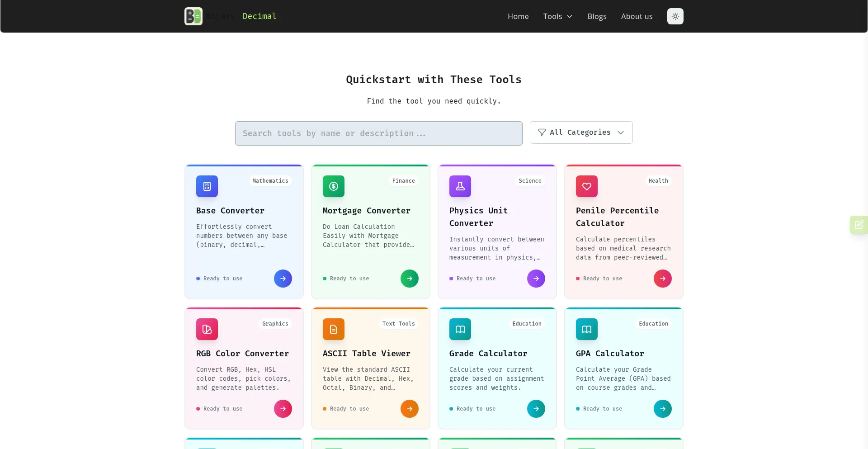The height and width of the screenshot is (449, 868).
Task: Launch Mortgage Converter via green arrow button
Action: (x=410, y=279)
